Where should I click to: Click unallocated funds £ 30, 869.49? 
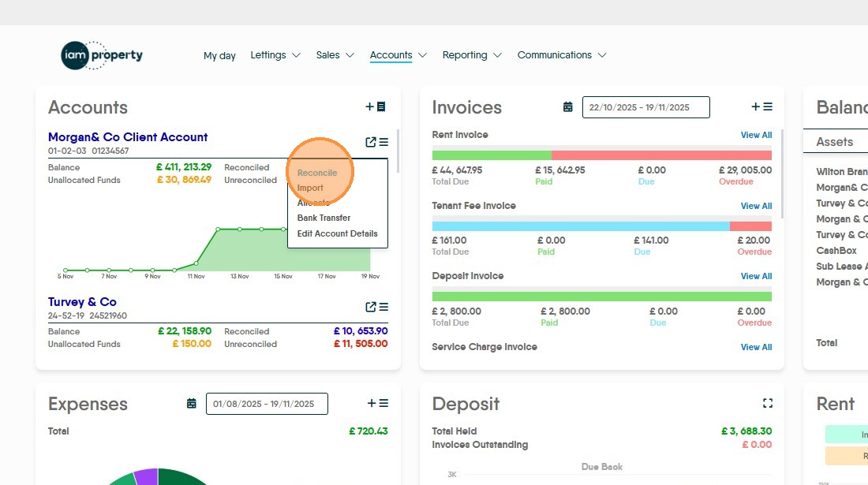pyautogui.click(x=184, y=180)
